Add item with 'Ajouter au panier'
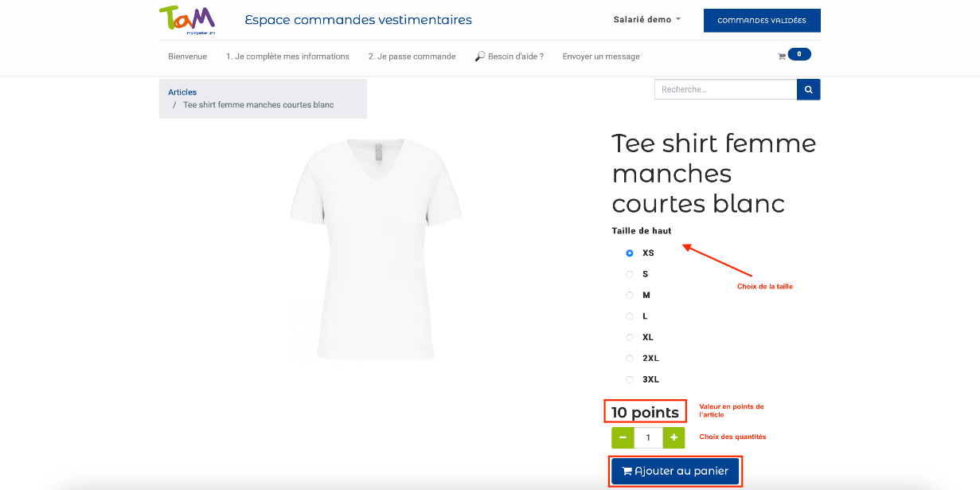980x490 pixels. coord(675,471)
